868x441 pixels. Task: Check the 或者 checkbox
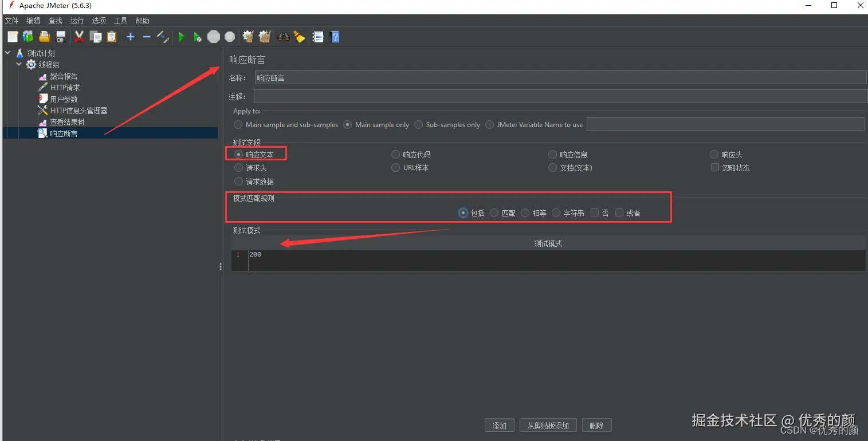tap(619, 212)
